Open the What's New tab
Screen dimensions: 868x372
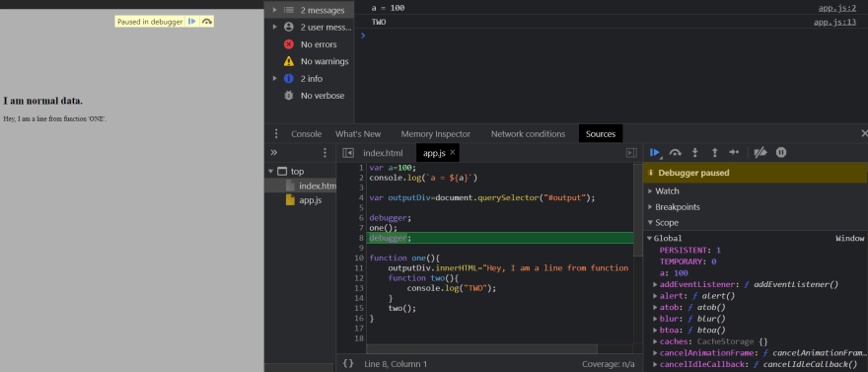point(358,134)
